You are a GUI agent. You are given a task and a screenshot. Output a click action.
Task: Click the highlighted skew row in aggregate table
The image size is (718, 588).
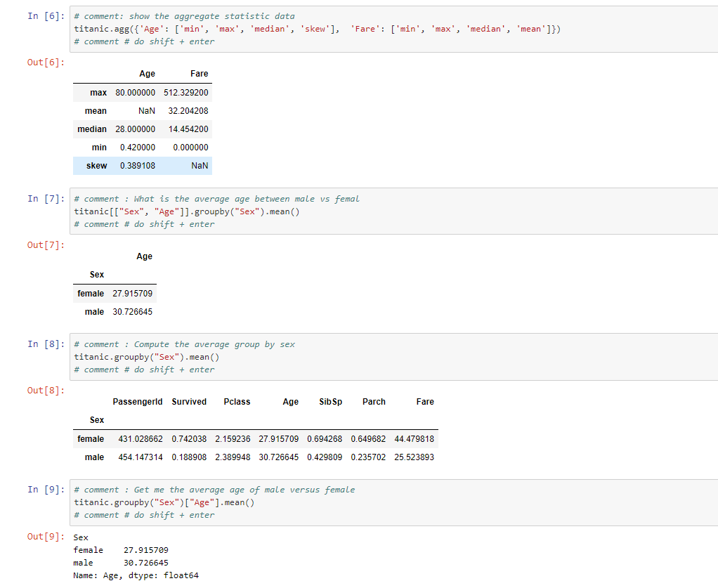tap(142, 166)
